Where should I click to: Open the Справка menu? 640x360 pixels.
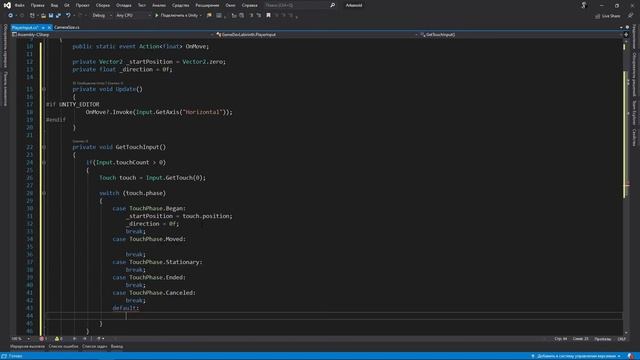coord(249,5)
